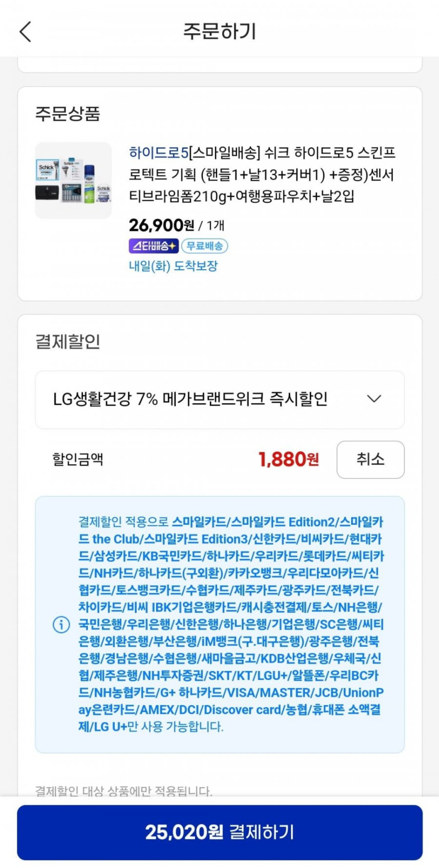This screenshot has height=868, width=439.
Task: Tap the back arrow icon
Action: [x=25, y=32]
